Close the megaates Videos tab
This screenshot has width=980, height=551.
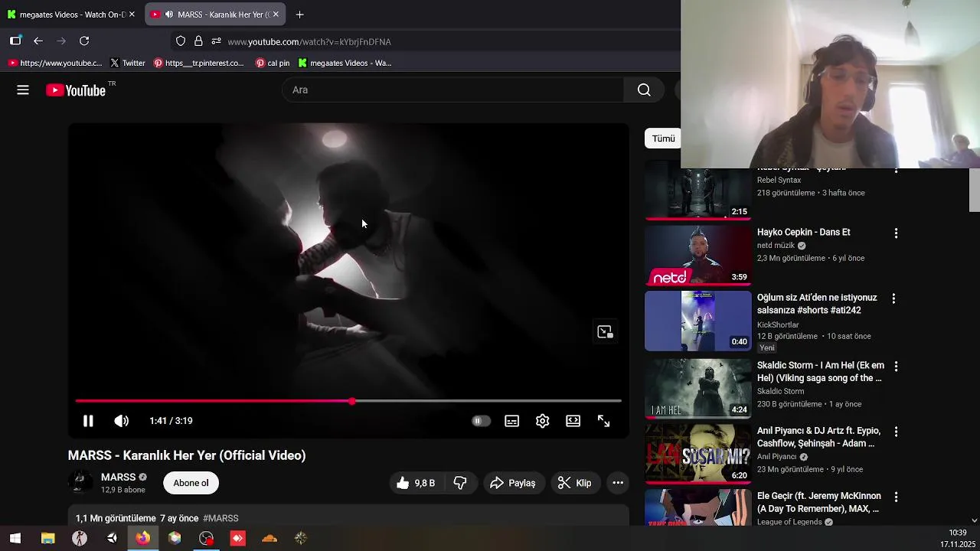click(132, 15)
